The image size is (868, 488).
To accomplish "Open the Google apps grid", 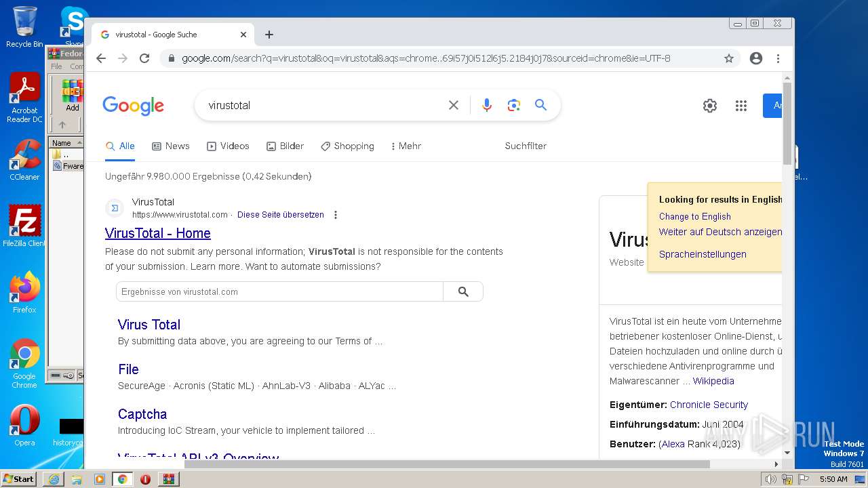I will click(741, 106).
